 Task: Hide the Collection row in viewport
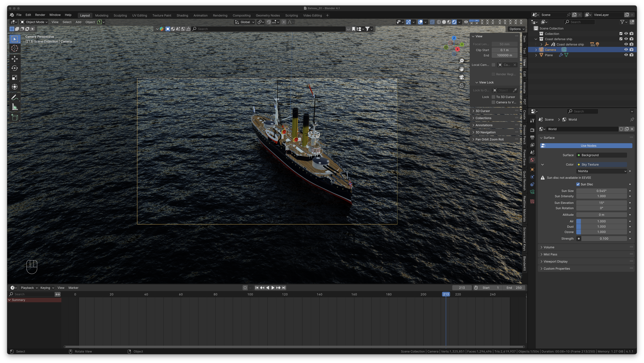point(626,34)
